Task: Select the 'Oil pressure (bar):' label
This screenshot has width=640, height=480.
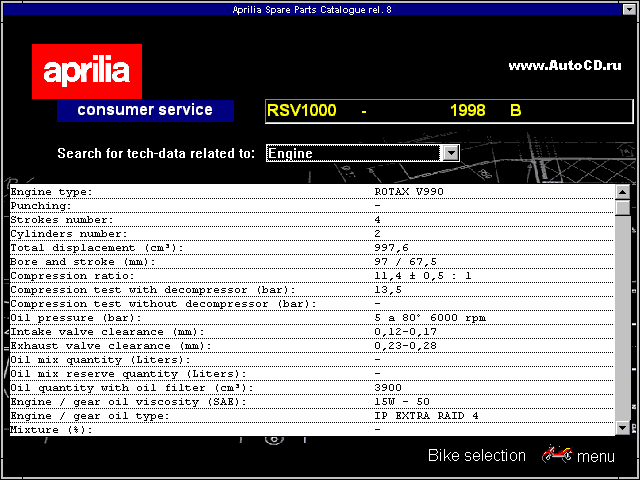Action: [76, 318]
